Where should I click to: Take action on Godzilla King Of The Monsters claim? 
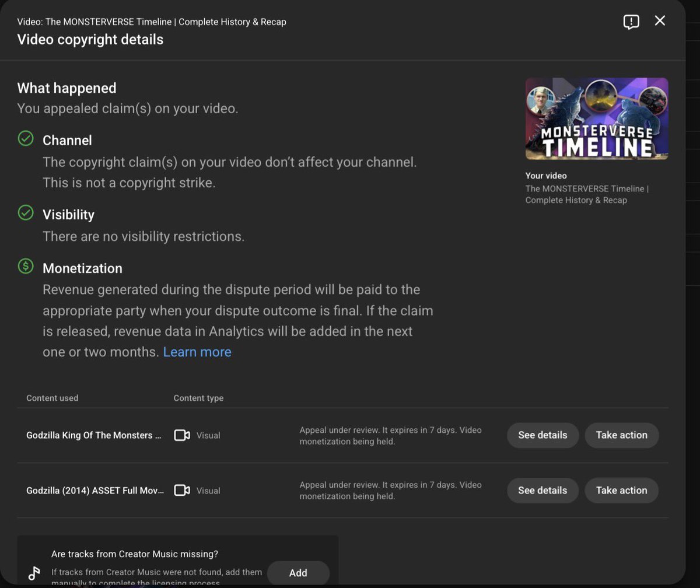pyautogui.click(x=621, y=435)
